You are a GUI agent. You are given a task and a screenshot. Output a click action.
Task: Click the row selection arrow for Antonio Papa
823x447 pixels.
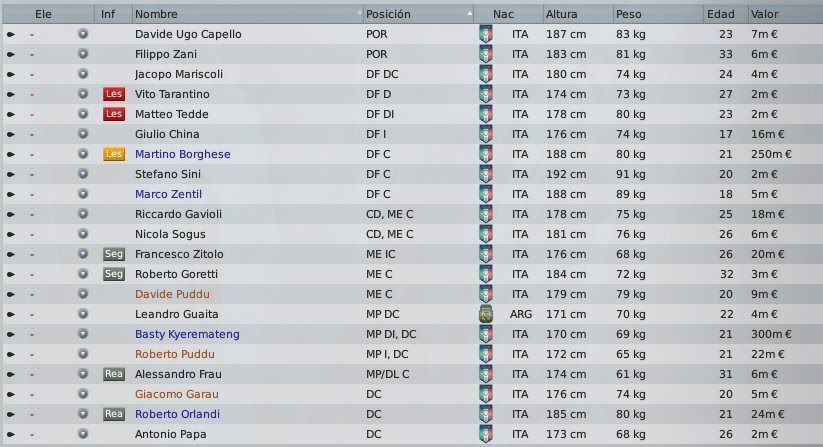tap(11, 434)
